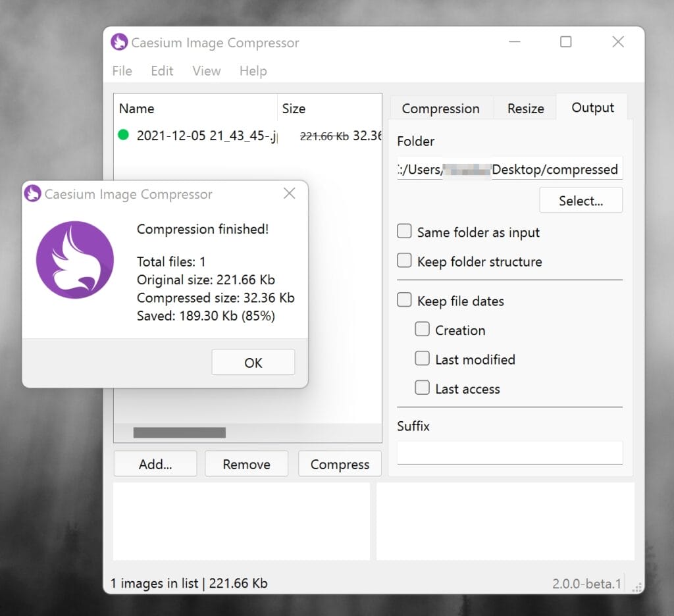Click the Suffix text field

point(510,453)
